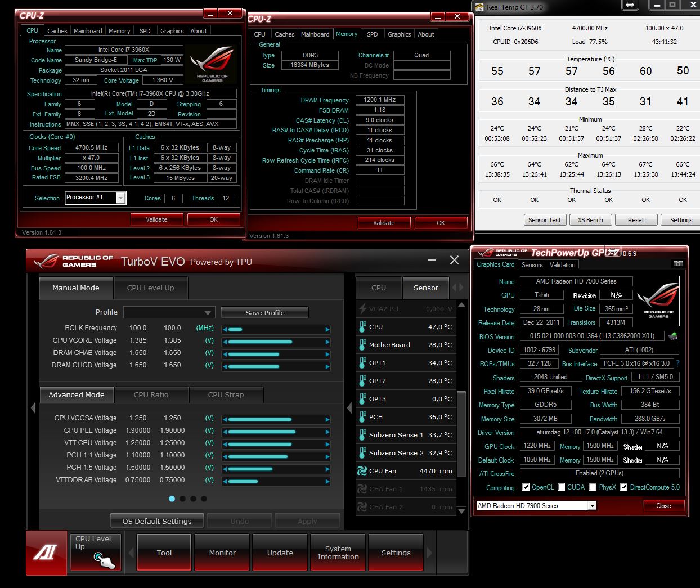Screen dimensions: 700x588
Task: Click the BCLK Frequency target value 100.0
Action: (x=172, y=328)
